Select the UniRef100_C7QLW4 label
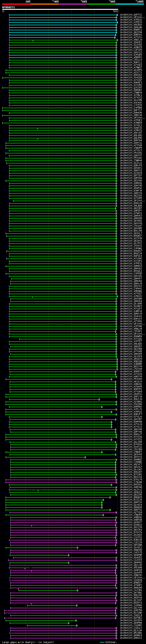This screenshot has height=644, width=146. [131, 482]
